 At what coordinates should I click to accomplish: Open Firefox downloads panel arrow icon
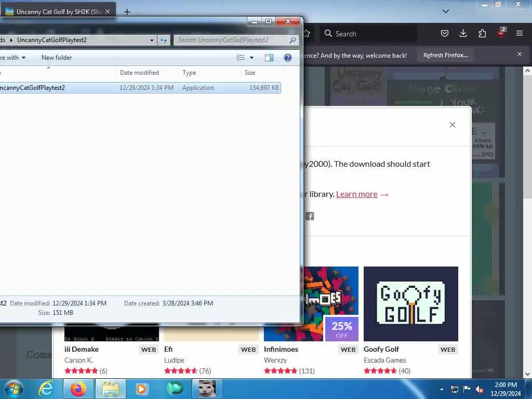click(x=463, y=33)
